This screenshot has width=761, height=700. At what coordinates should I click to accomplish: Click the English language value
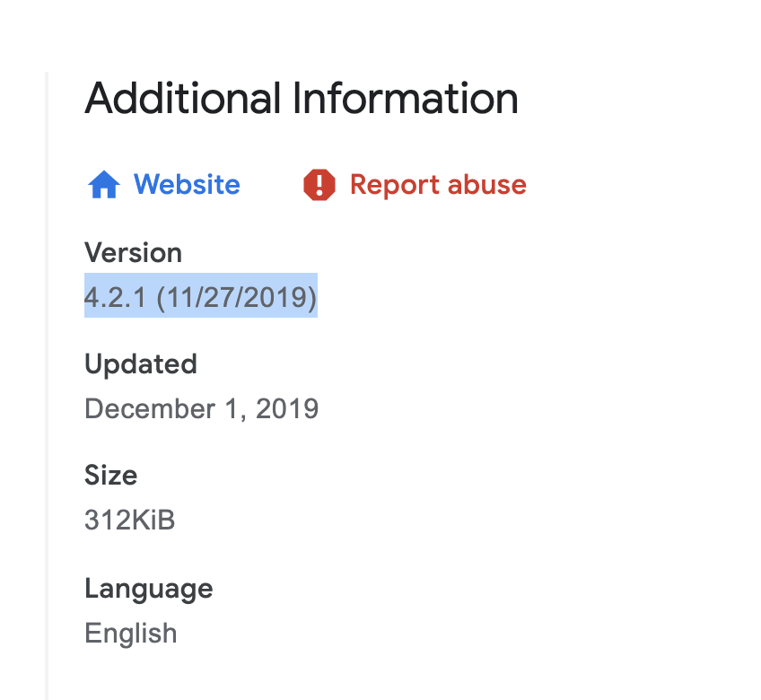pos(130,633)
